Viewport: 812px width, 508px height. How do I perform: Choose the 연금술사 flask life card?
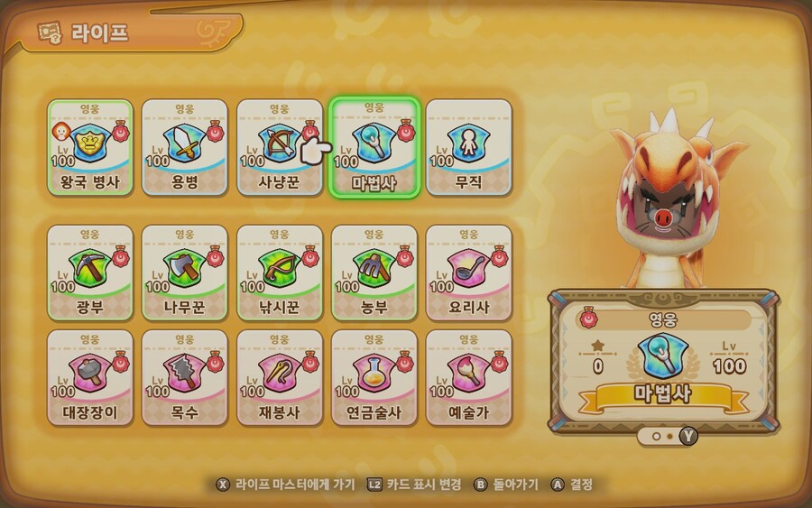pos(374,378)
